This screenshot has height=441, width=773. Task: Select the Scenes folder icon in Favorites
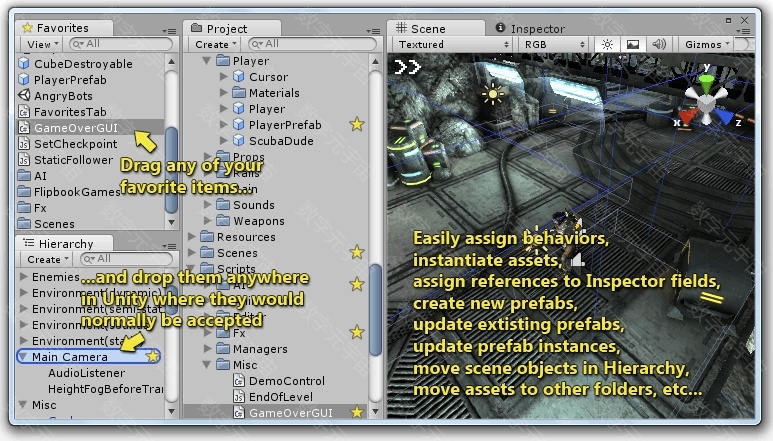pos(24,224)
